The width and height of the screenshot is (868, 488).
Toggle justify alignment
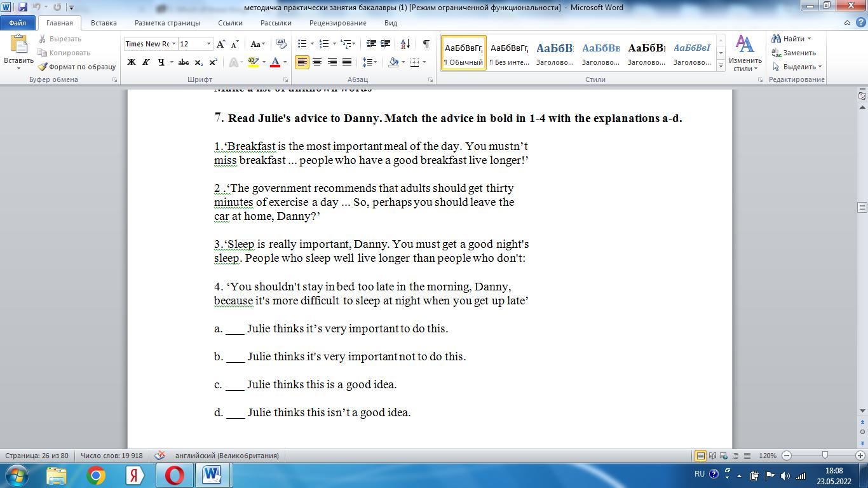pos(346,62)
